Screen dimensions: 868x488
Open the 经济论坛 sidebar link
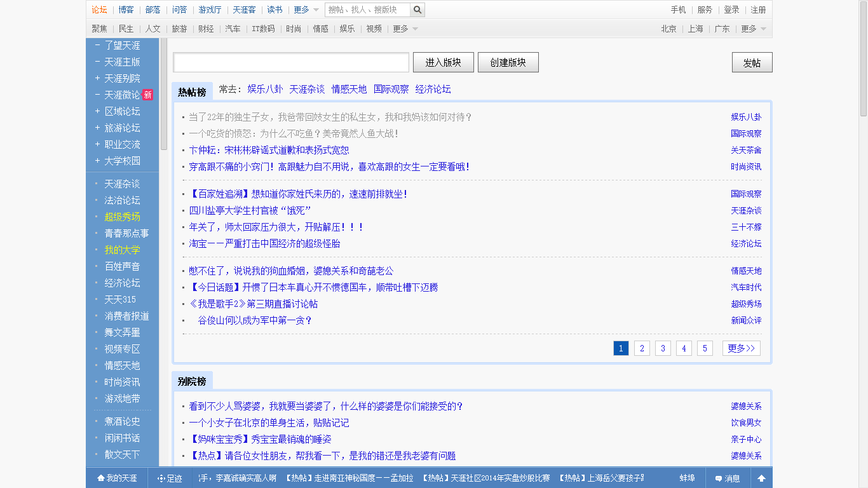[122, 283]
